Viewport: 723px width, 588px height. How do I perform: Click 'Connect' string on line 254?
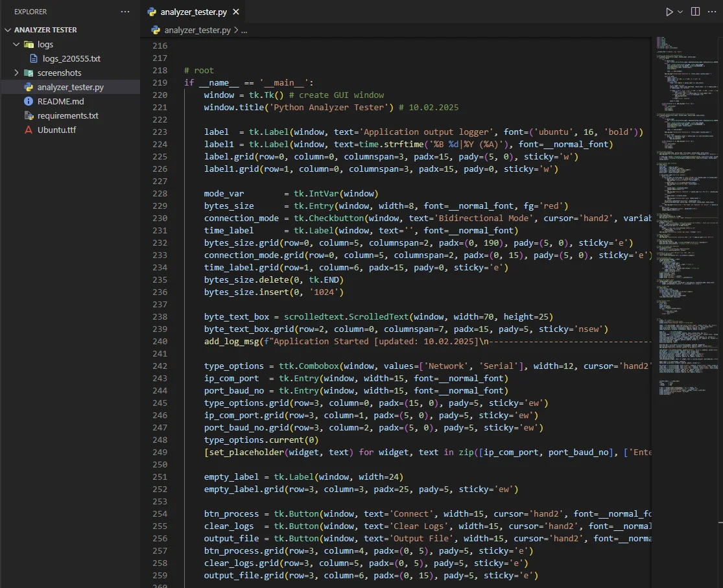[x=412, y=513]
